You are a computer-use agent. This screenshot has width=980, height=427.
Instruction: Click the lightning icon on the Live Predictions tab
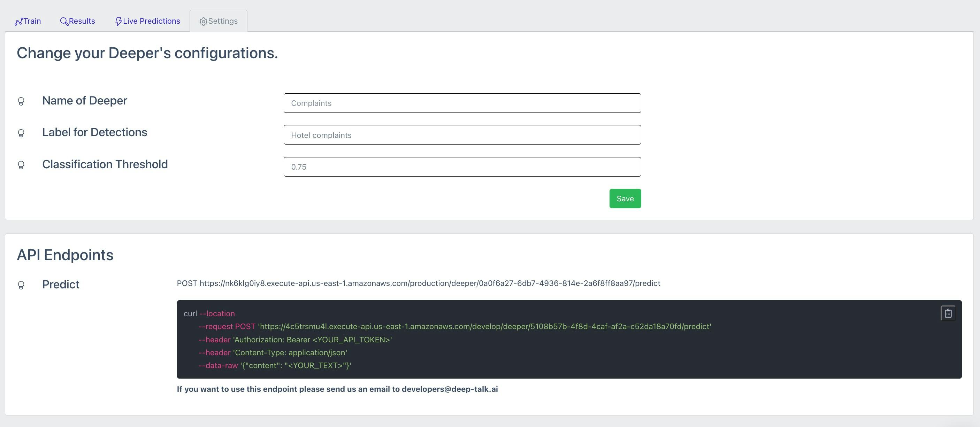(x=118, y=22)
